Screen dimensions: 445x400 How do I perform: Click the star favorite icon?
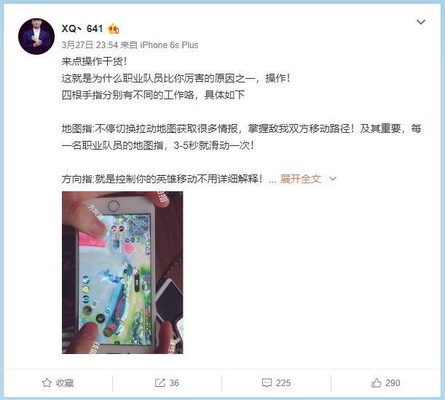47,383
